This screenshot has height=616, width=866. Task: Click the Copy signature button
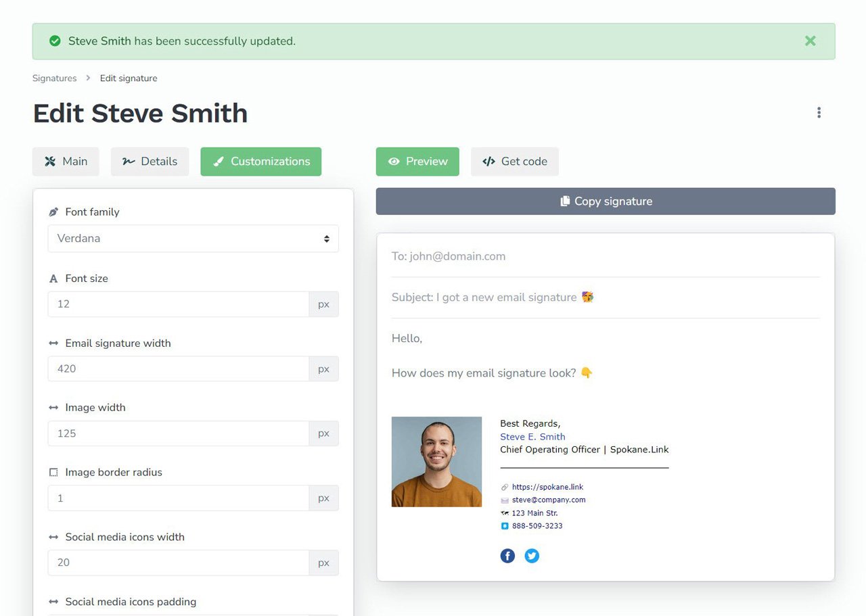[606, 202]
